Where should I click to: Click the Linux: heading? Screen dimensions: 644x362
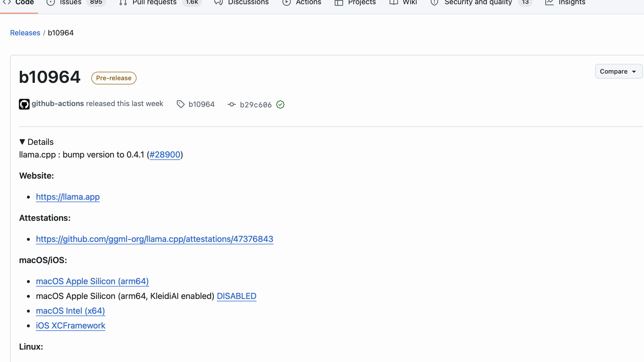(31, 347)
